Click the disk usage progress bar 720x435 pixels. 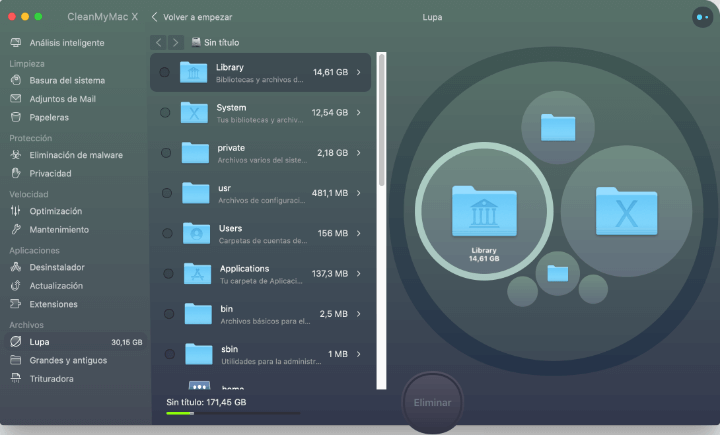coord(233,413)
